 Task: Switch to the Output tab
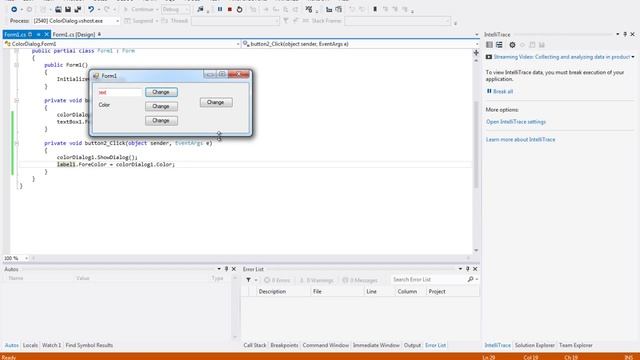pos(412,345)
